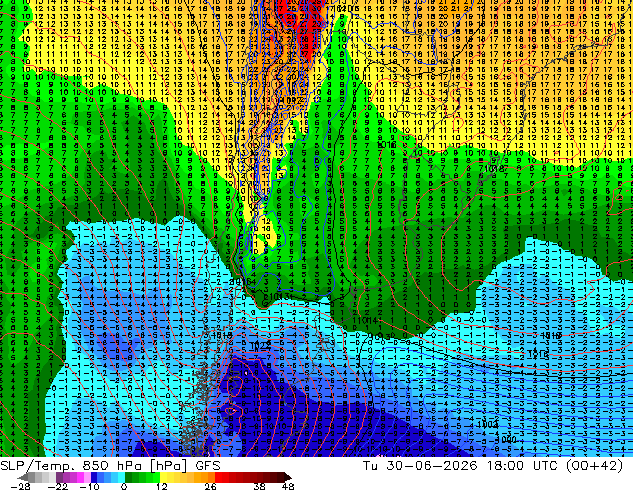Viewport: 634px width, 490px height.
Task: Click the gray segment of the temperature color scale
Action: click(32, 477)
